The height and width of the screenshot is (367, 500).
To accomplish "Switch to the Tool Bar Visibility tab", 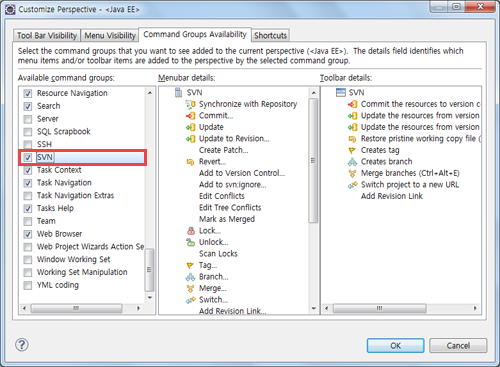I will pos(47,35).
